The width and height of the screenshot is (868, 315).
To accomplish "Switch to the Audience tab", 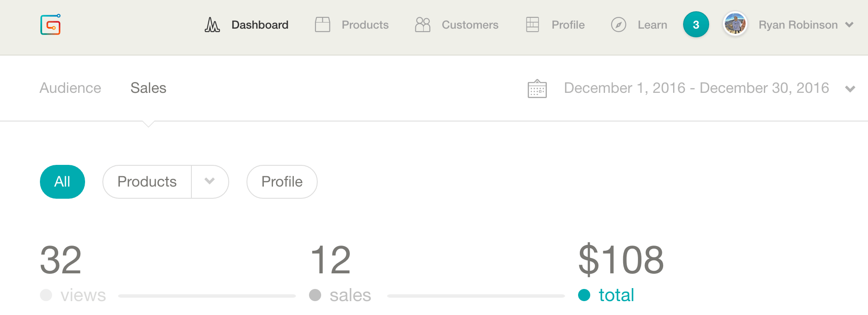I will (x=70, y=88).
